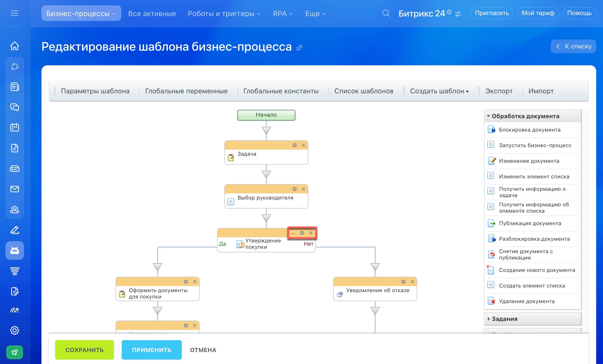
Task: Click the search magnifier icon in header
Action: tap(386, 13)
